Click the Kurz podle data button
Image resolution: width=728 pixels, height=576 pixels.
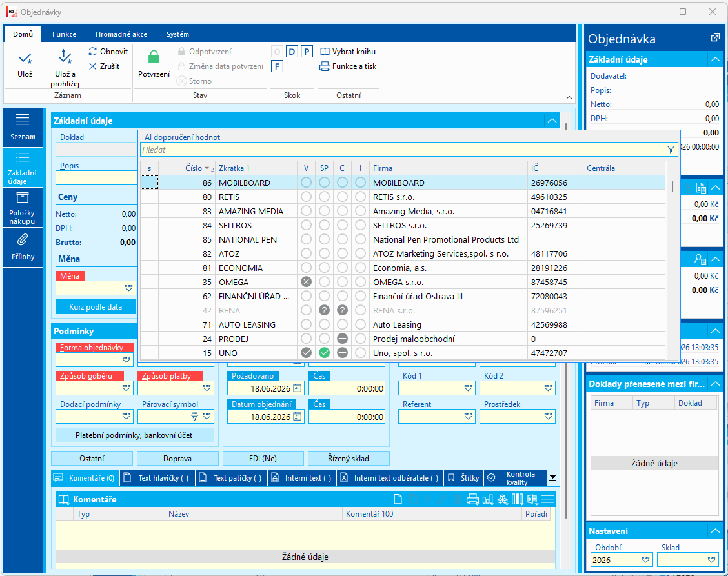click(96, 307)
